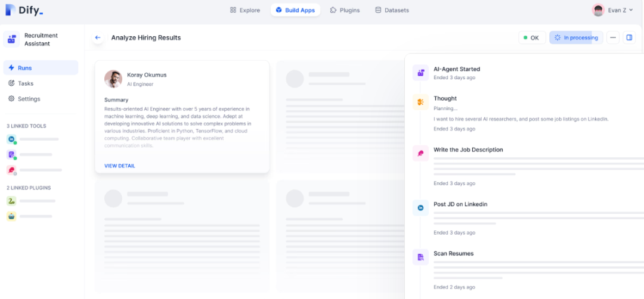The width and height of the screenshot is (644, 299).
Task: Click the Thought step icon
Action: [420, 102]
